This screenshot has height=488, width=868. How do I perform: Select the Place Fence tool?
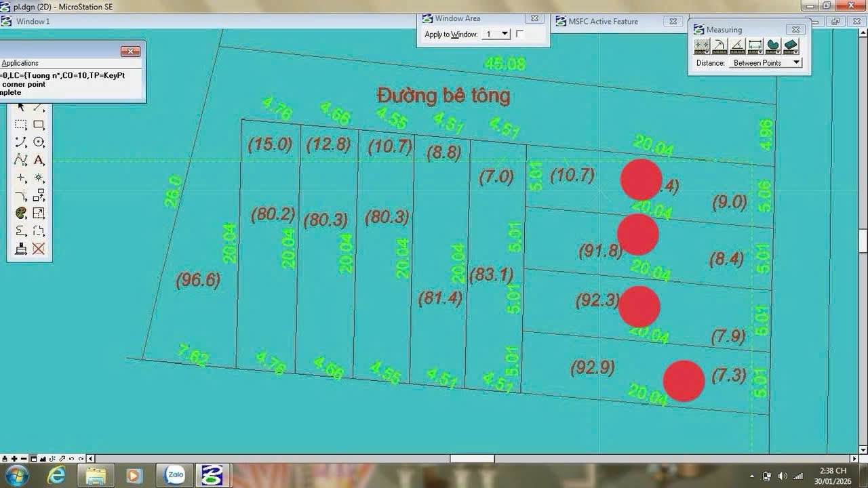pos(21,125)
